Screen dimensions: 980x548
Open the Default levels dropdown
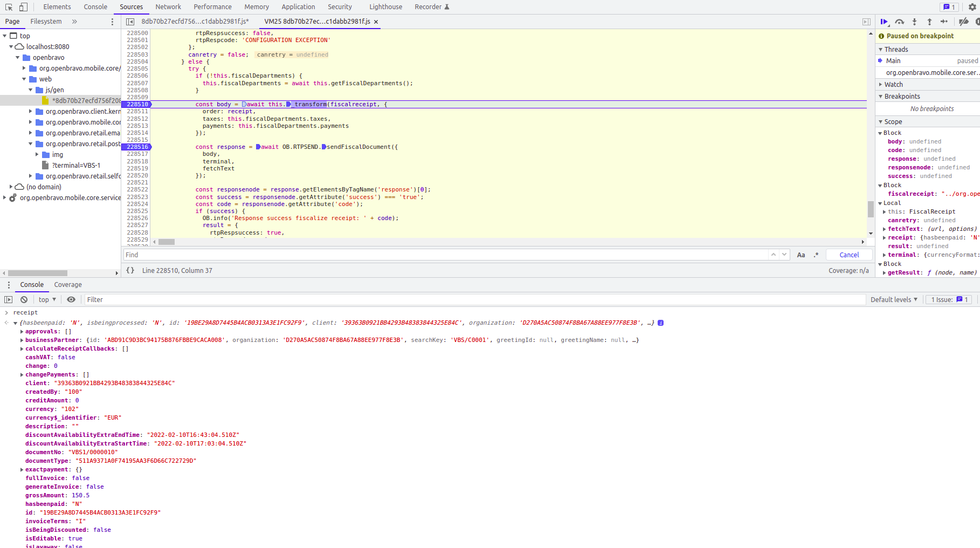pos(894,300)
